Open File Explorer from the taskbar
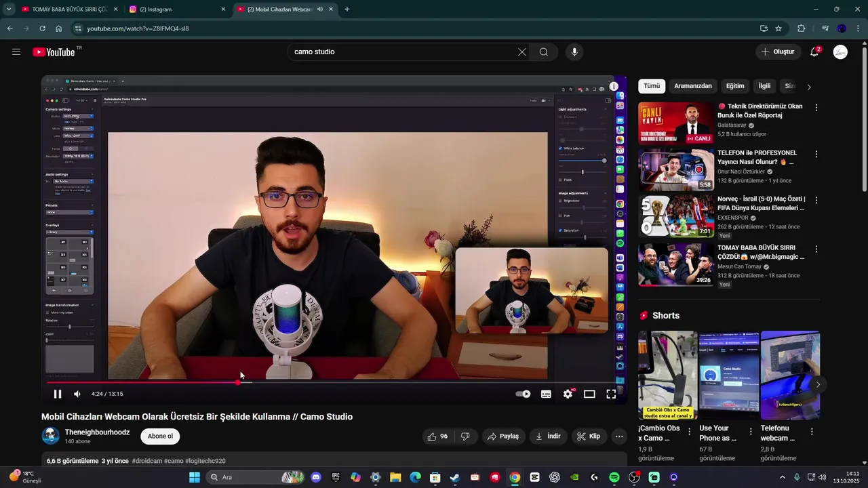The image size is (868, 488). click(395, 477)
